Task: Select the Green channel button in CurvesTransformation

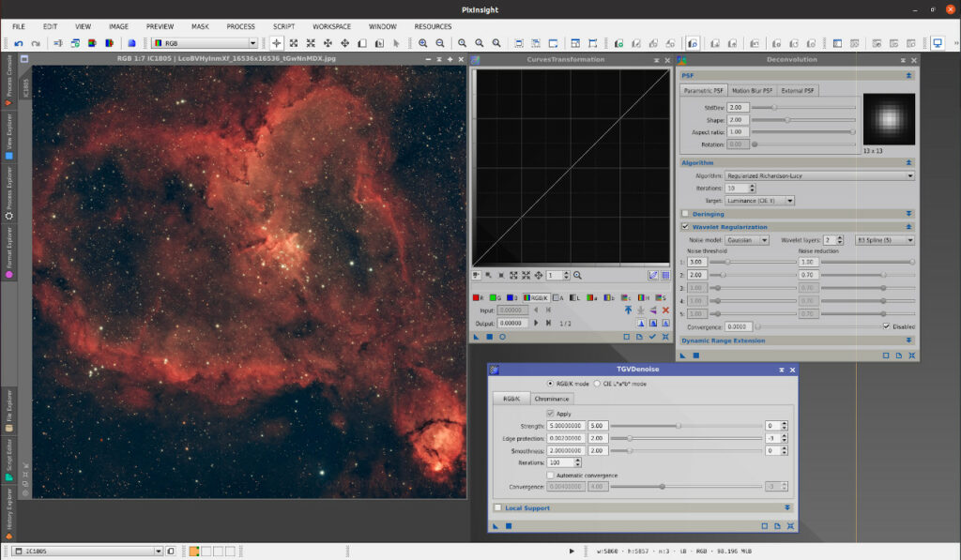Action: 495,297
